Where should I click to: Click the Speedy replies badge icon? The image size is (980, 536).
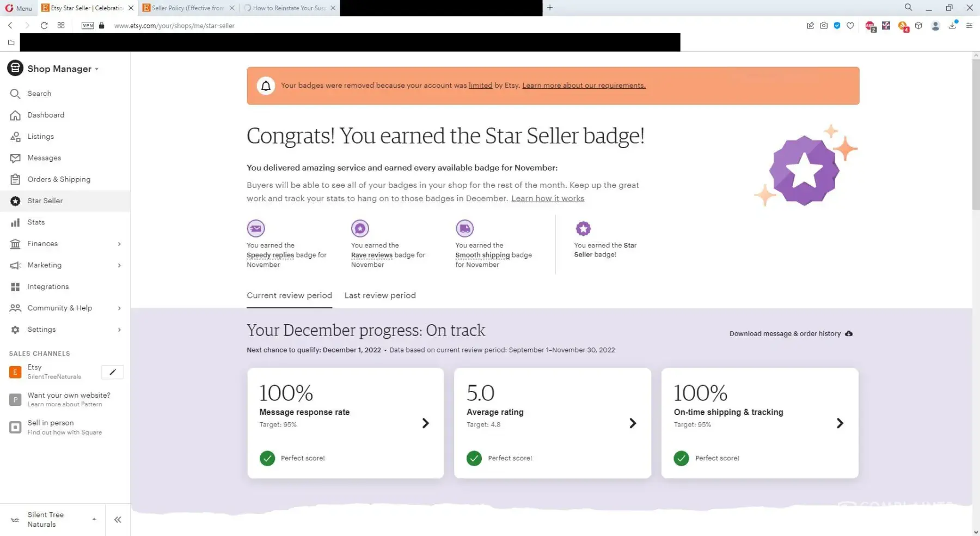[256, 228]
